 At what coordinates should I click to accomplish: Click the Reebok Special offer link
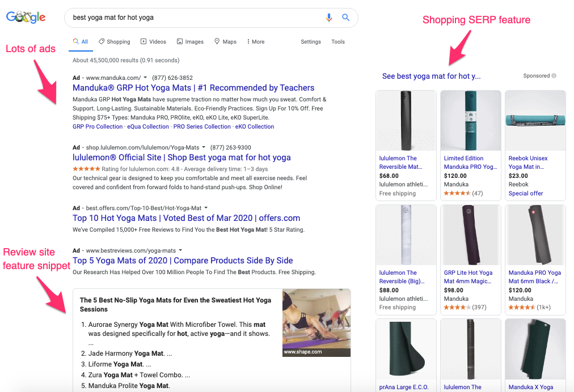(526, 193)
